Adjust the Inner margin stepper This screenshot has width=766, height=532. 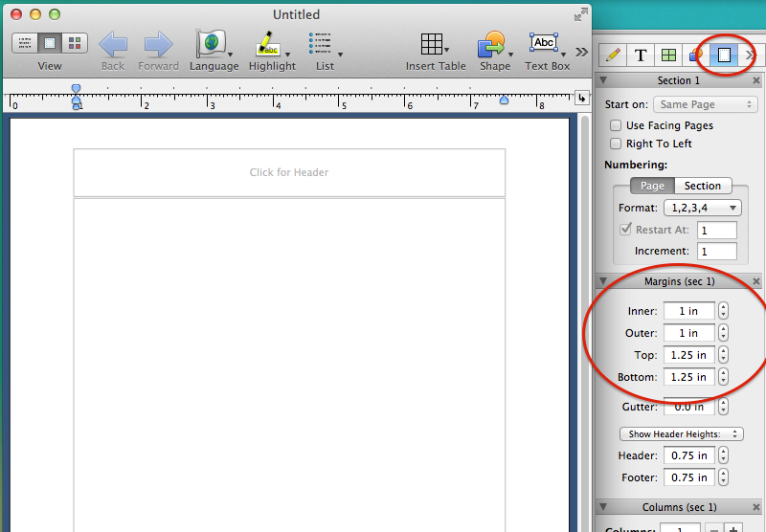point(724,311)
